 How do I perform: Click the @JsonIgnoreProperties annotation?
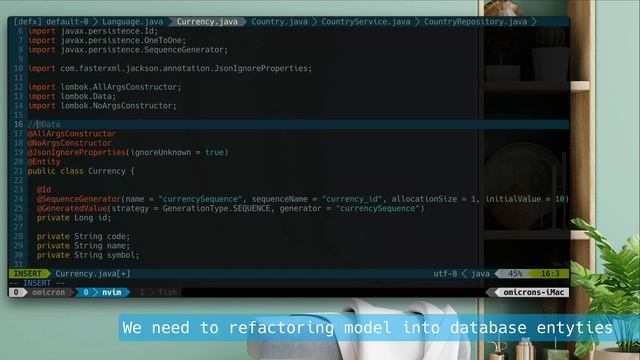click(x=76, y=152)
